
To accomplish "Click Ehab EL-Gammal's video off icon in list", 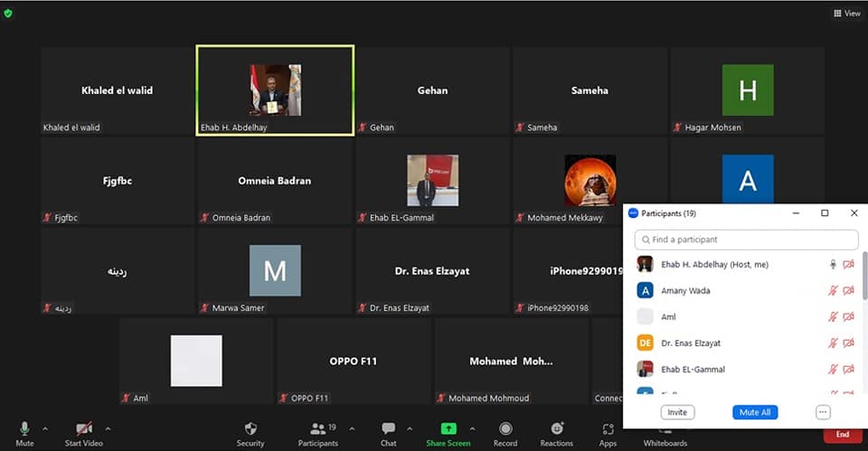I will 848,369.
